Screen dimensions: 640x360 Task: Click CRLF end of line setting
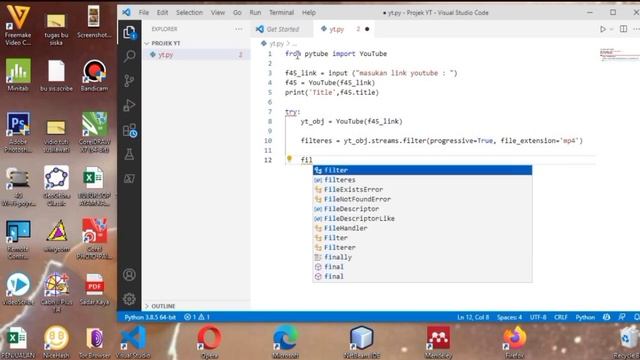tap(561, 317)
